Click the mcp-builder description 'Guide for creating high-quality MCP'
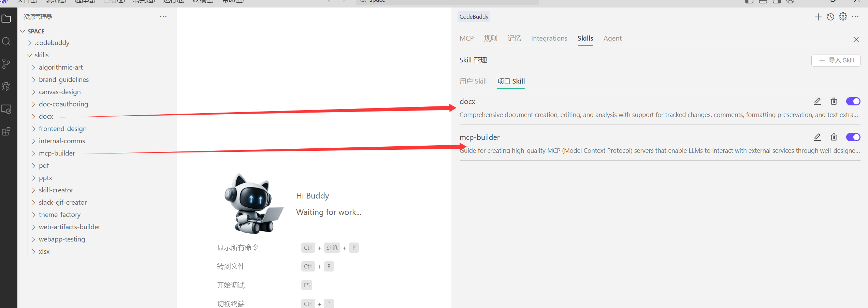Screen dimensions: 868x308 (660, 150)
